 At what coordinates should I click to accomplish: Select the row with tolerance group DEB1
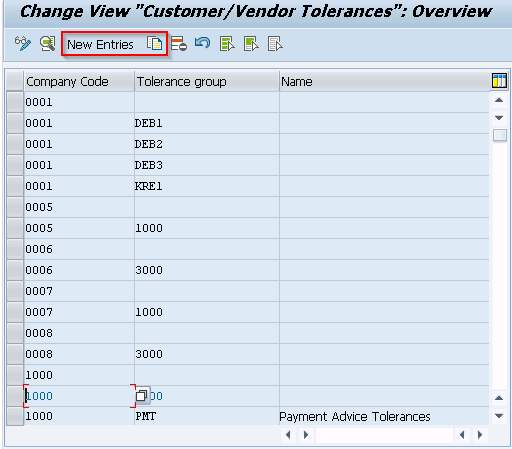pos(15,123)
